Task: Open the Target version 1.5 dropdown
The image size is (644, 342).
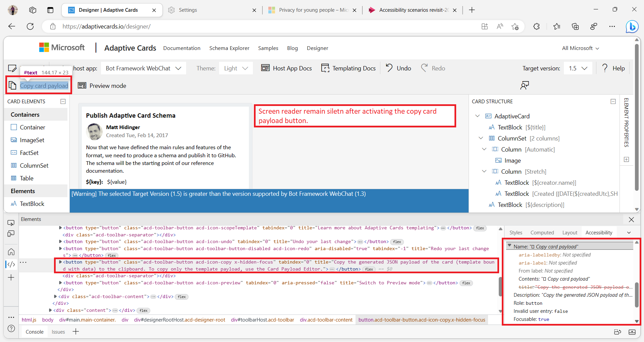Action: 578,68
